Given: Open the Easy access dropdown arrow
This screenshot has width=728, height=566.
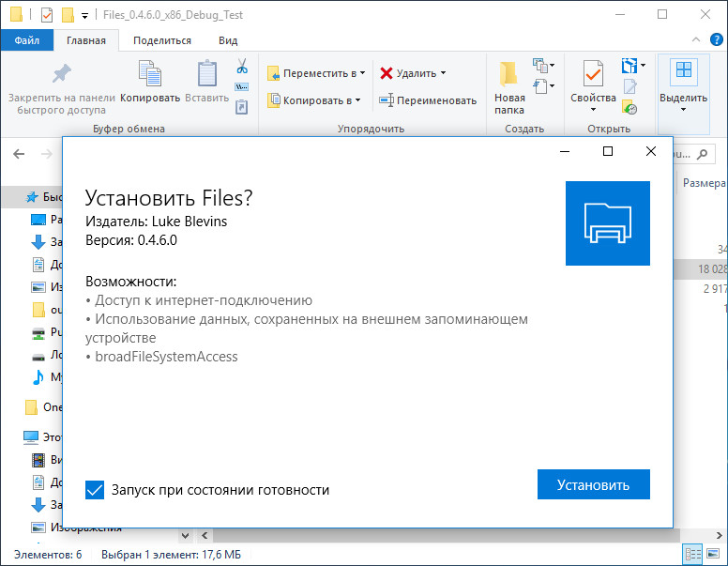Looking at the screenshot, I should (552, 86).
